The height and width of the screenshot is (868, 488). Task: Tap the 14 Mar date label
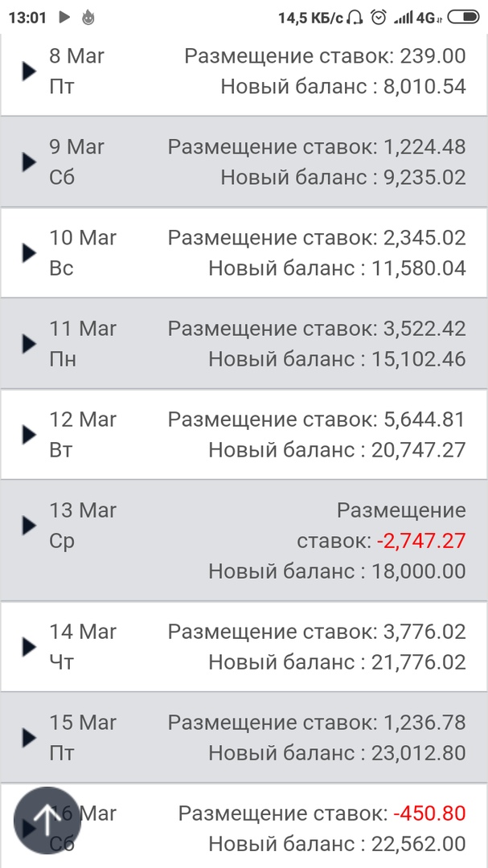[83, 632]
